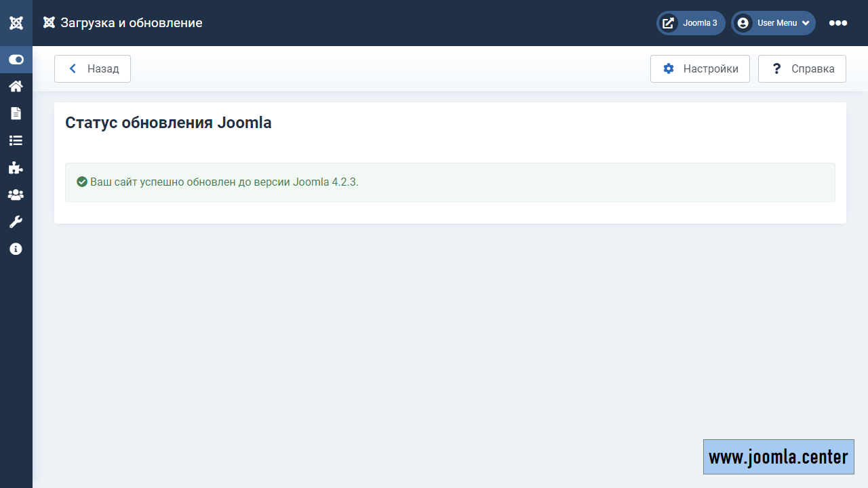Click the Joomla 4.2.3 update success message text
868x488 pixels.
click(x=224, y=182)
